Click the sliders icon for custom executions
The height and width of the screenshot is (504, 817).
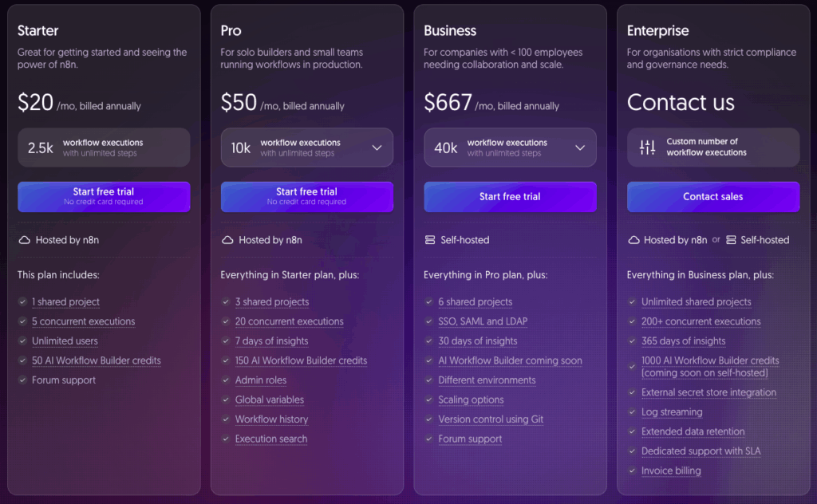point(647,148)
